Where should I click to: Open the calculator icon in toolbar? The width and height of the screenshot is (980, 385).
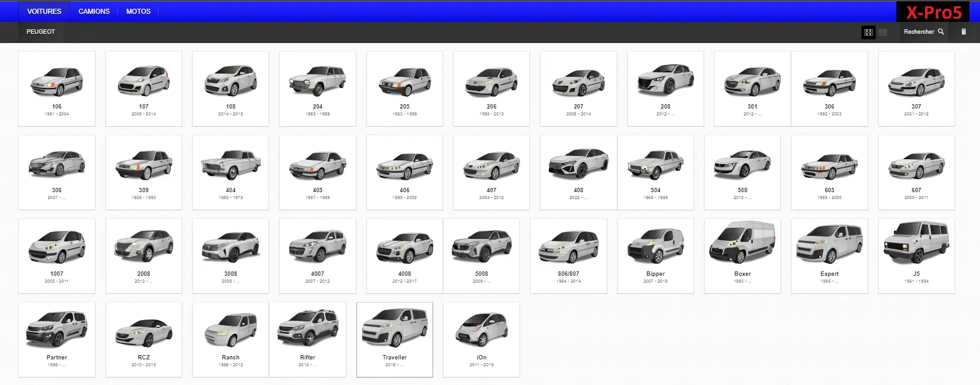[x=963, y=31]
